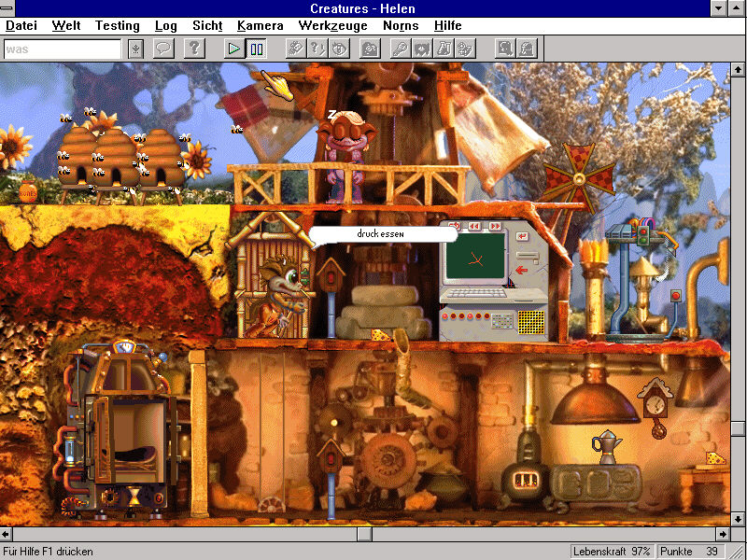Click the traffic light on outdoor machine
Viewport: 747px width, 560px height.
[643, 236]
